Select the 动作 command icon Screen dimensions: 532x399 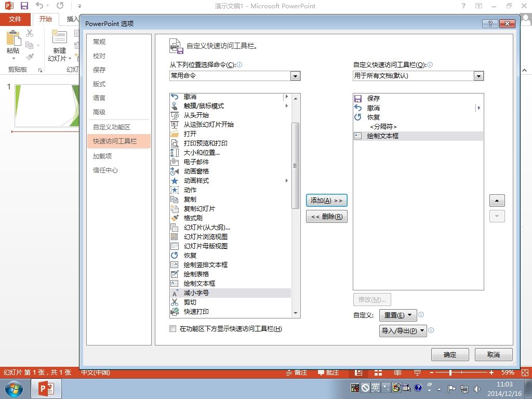click(175, 190)
